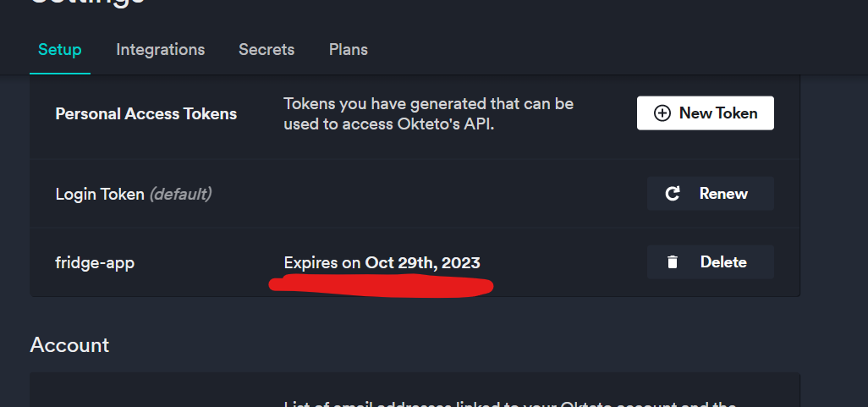868x407 pixels.
Task: Switch to the Integrations tab
Action: [160, 50]
